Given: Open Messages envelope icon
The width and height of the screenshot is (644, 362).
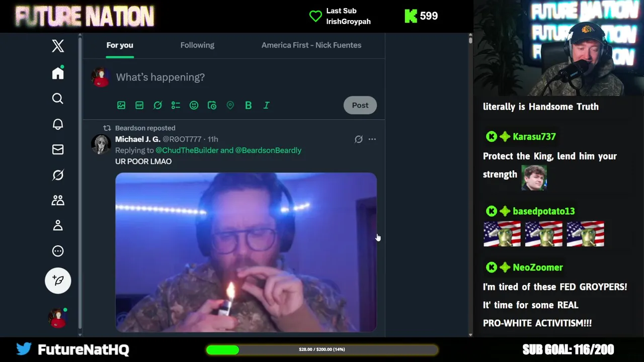Looking at the screenshot, I should pyautogui.click(x=58, y=149).
